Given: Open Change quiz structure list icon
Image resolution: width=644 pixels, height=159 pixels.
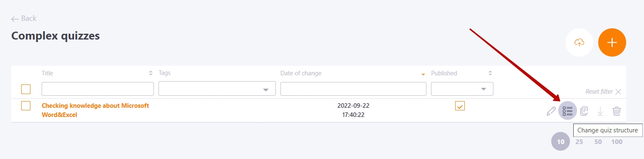Looking at the screenshot, I should point(567,111).
